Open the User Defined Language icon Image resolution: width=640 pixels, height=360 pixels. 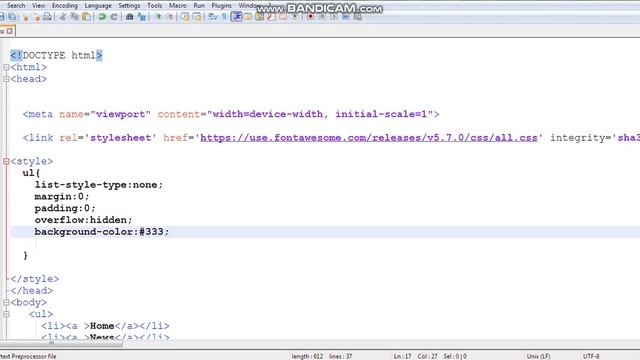point(248,17)
